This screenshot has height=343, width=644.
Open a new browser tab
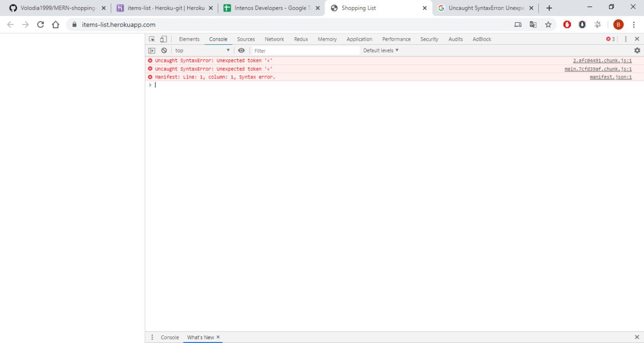[x=549, y=8]
